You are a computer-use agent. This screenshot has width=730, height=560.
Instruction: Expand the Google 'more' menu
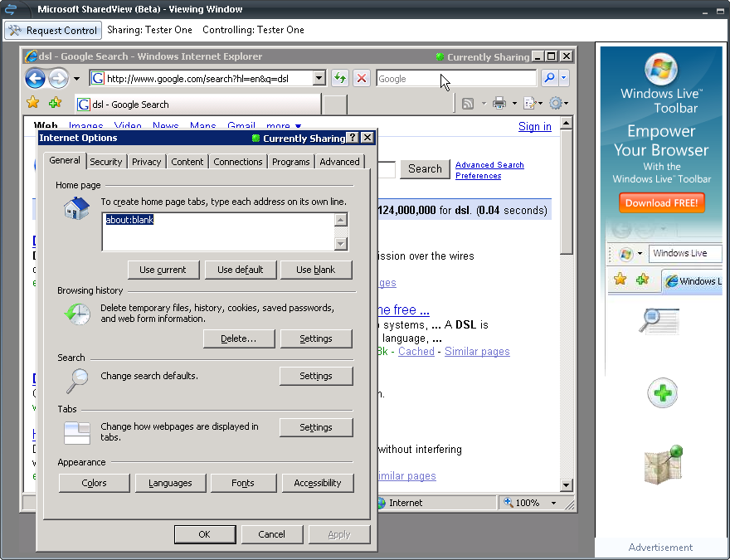click(284, 125)
